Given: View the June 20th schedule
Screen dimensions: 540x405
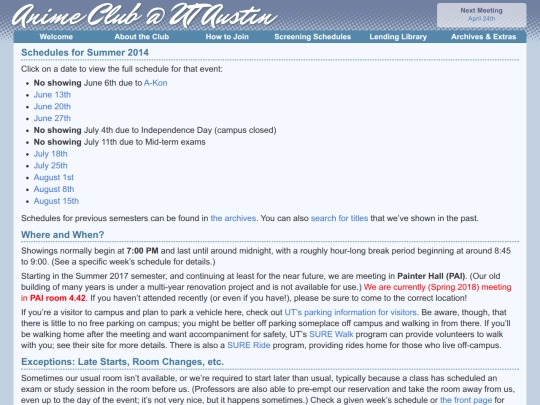Looking at the screenshot, I should [52, 106].
